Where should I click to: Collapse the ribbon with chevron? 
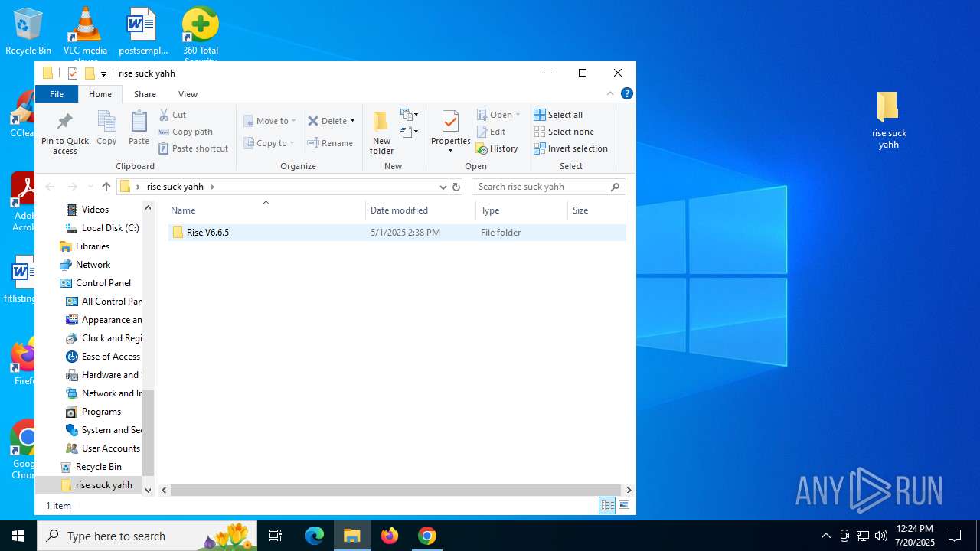point(610,93)
